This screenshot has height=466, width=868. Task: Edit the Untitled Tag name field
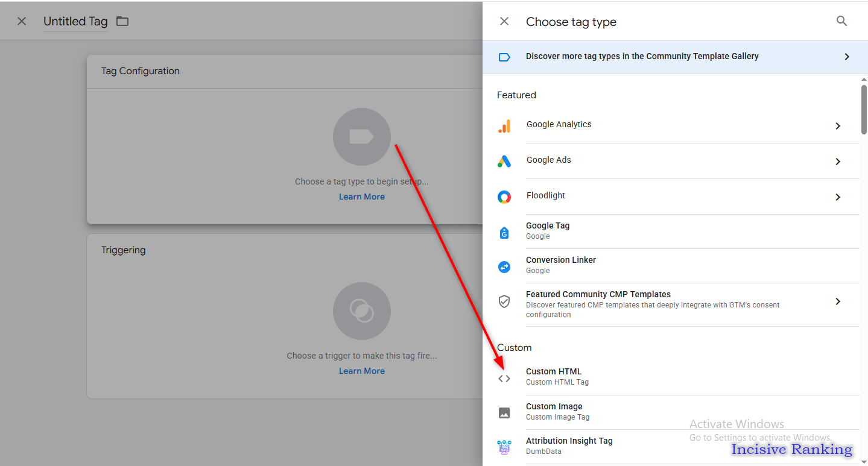click(x=75, y=22)
